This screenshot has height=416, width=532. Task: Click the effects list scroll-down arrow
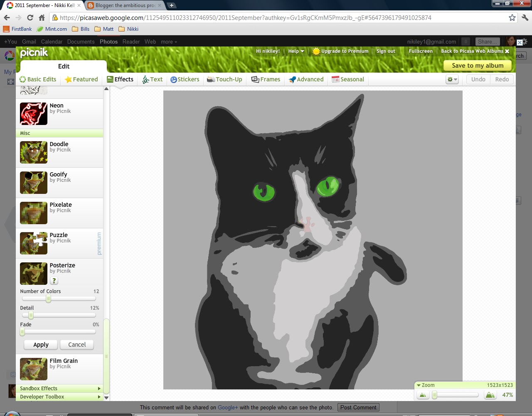point(106,398)
